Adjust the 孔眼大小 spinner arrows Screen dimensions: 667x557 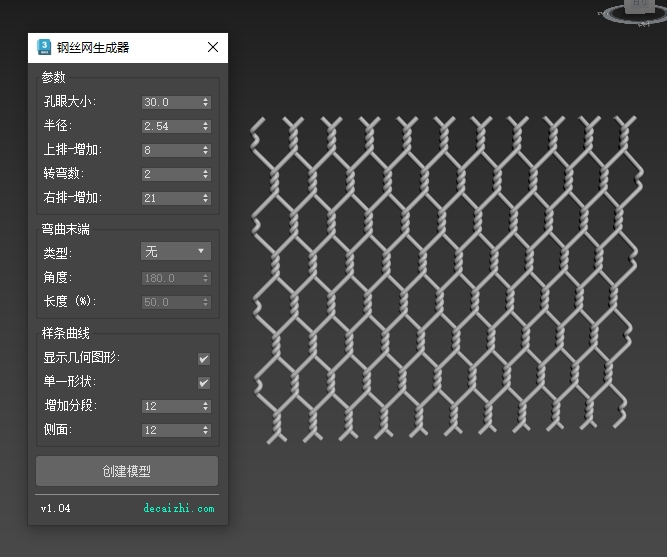pos(205,102)
